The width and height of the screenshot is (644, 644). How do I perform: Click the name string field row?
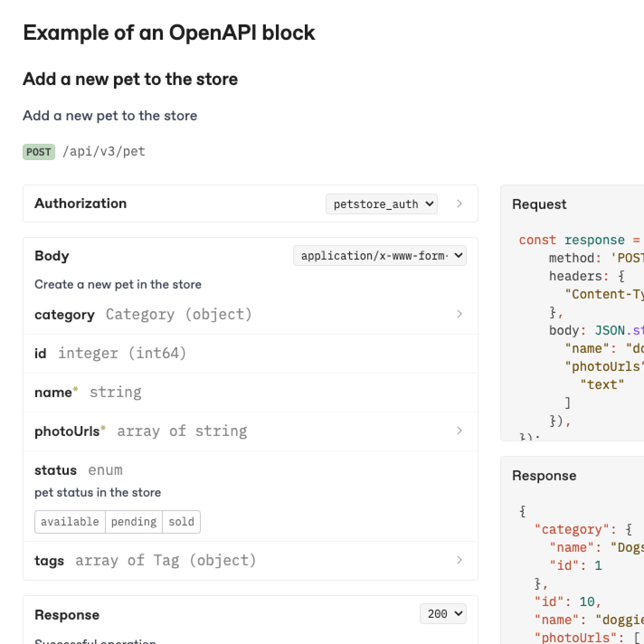tap(88, 392)
